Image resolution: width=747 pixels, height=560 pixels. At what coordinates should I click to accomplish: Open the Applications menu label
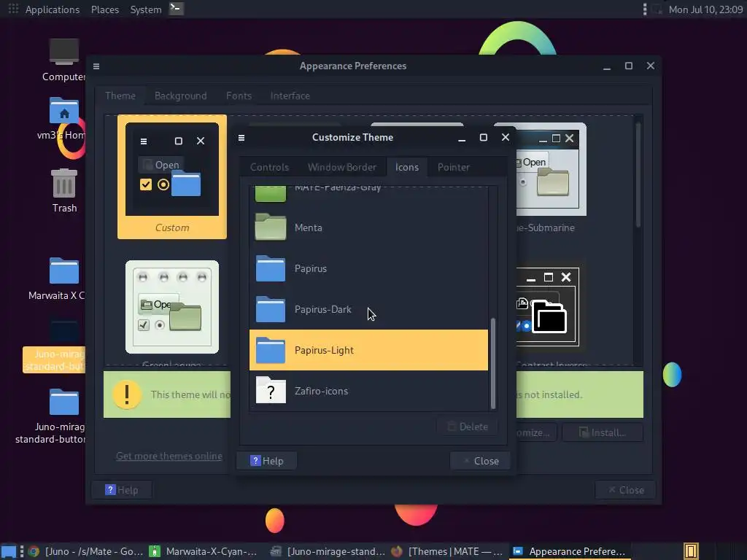click(x=53, y=9)
